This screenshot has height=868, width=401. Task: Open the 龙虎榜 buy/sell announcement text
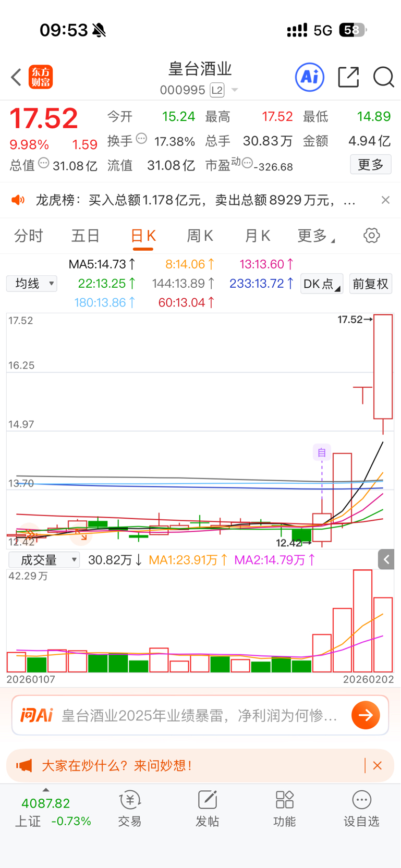[x=196, y=200]
